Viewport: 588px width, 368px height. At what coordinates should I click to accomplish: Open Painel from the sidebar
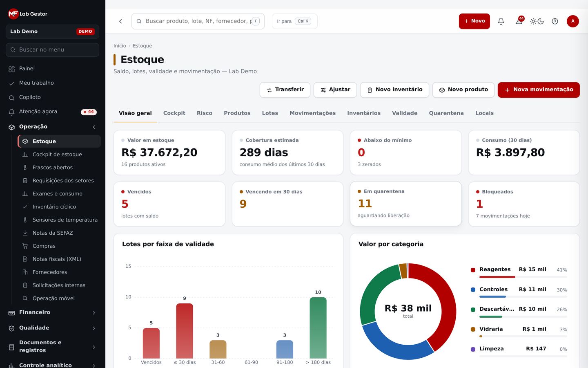tap(52, 69)
